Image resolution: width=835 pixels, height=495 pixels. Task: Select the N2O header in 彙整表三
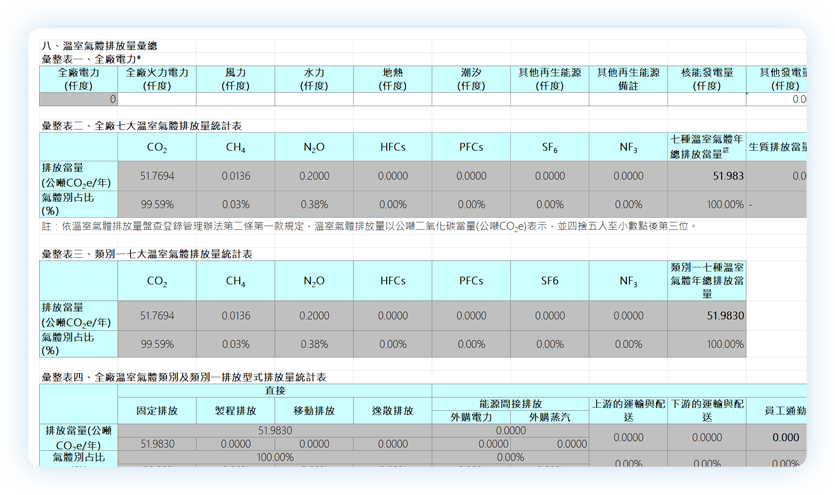point(314,280)
